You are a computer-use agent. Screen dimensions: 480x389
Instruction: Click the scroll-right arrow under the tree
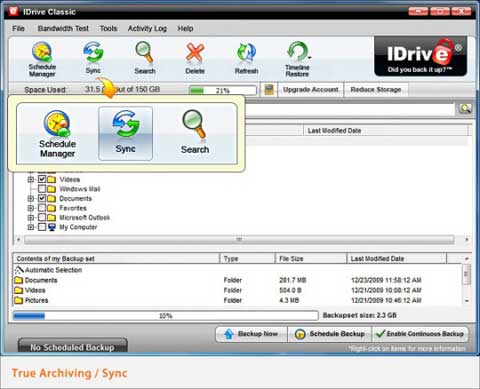[x=467, y=239]
